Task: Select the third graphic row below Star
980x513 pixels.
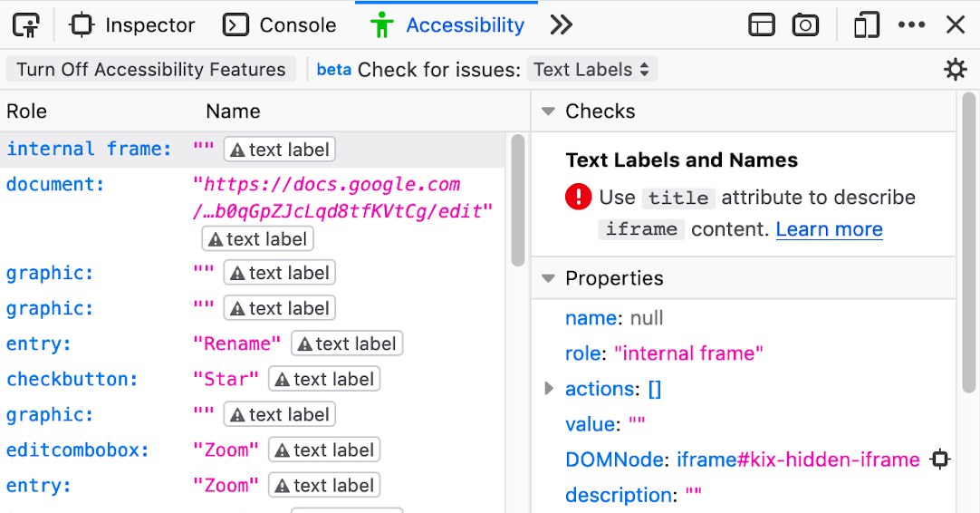Action: pos(253,414)
